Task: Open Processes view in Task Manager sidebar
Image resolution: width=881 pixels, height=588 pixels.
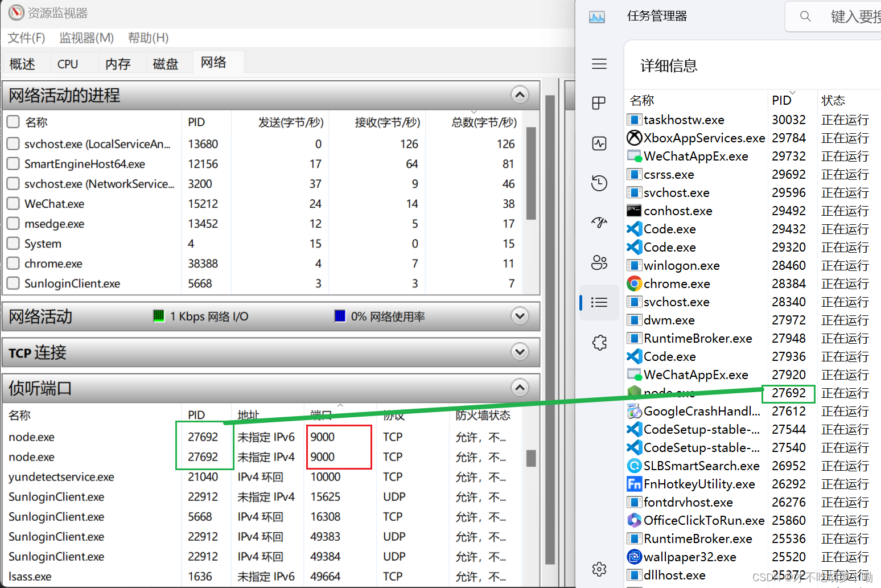Action: pos(599,103)
